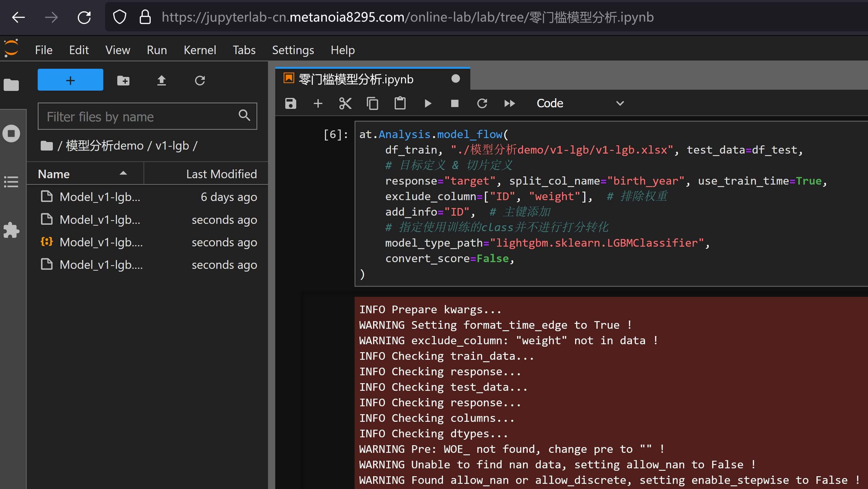This screenshot has width=868, height=489.
Task: Toggle the table of contents sidebar
Action: [x=12, y=182]
